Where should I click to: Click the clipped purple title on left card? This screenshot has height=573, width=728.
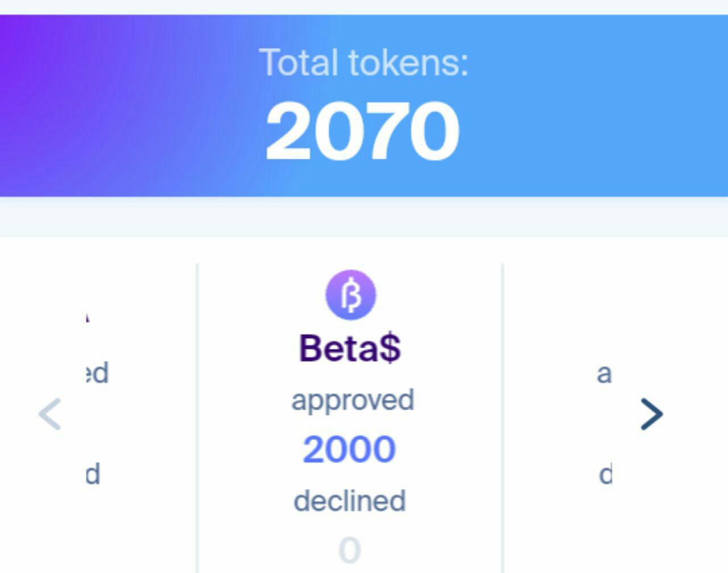(88, 318)
